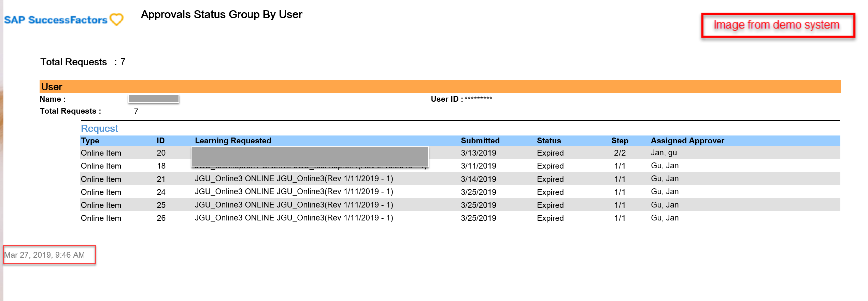
Task: Click the Expired status for ID 24
Action: coord(550,192)
